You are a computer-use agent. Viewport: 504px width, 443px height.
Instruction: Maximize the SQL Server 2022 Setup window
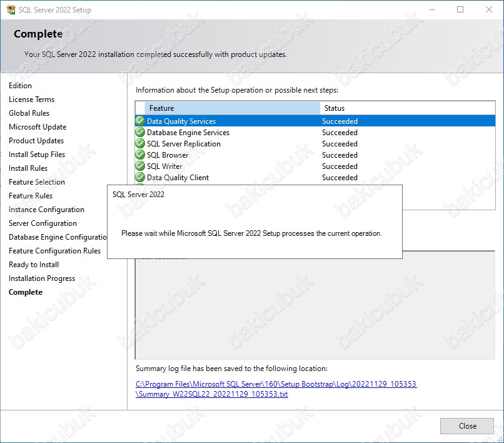(x=460, y=9)
